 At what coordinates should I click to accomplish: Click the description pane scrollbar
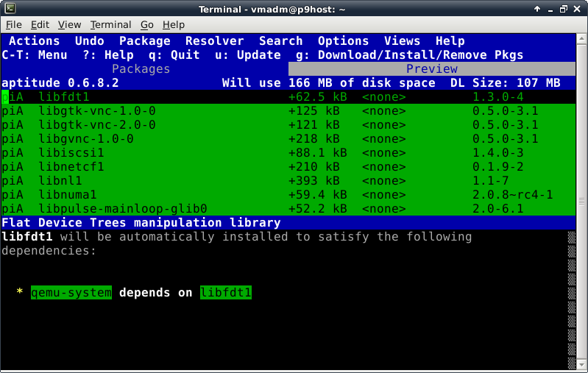coord(571,302)
